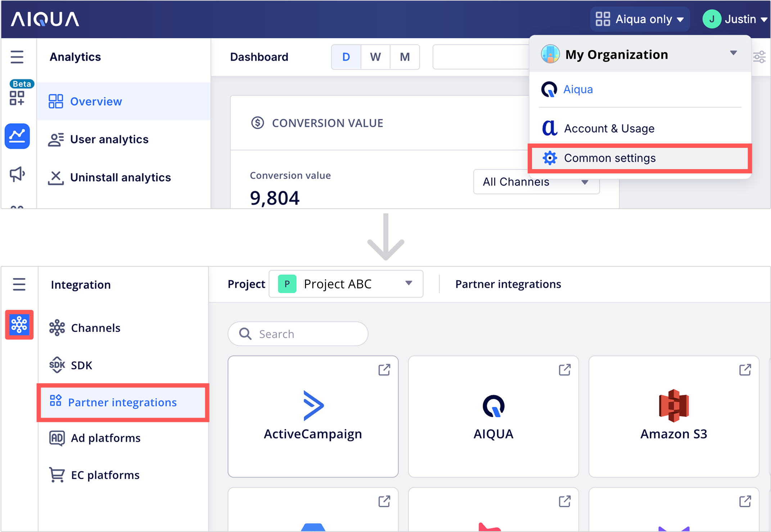771x532 pixels.
Task: Click the Conversion Value dollar icon
Action: (x=258, y=123)
